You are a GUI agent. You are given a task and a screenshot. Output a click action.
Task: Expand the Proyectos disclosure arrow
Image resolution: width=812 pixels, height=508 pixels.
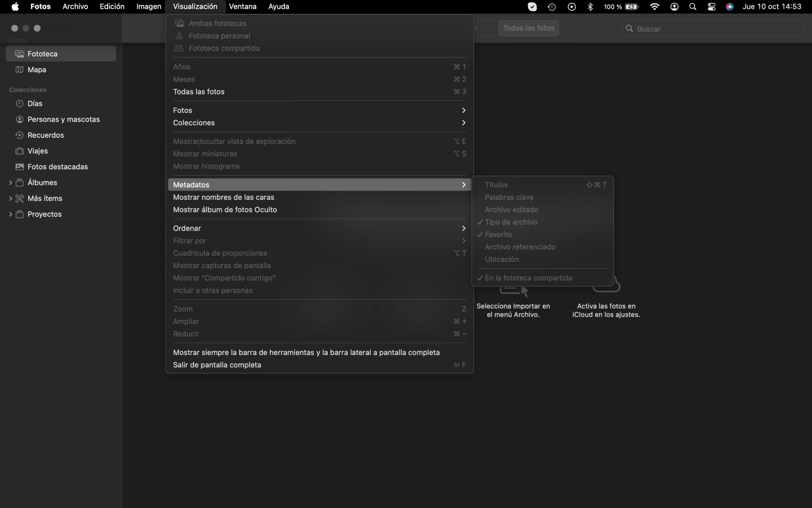pos(10,214)
